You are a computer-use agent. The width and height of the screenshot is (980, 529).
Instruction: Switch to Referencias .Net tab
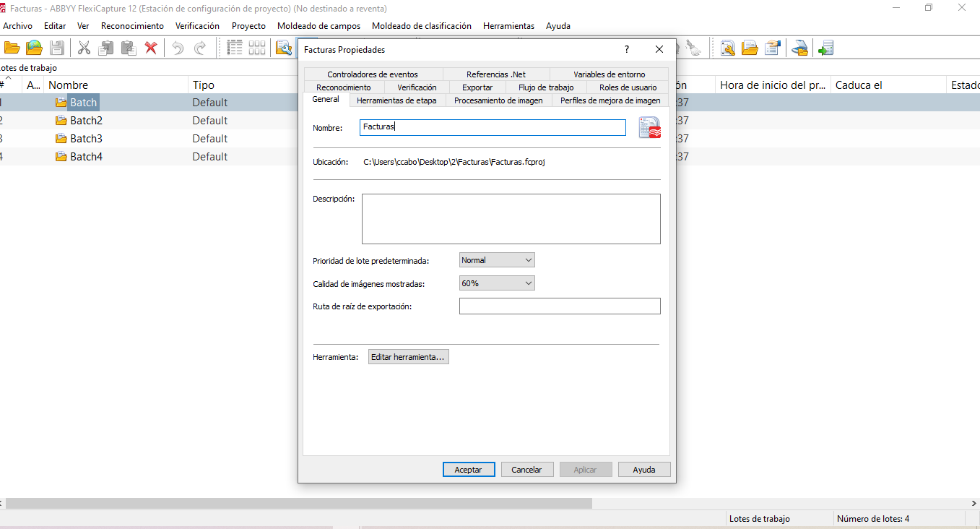[x=496, y=74]
